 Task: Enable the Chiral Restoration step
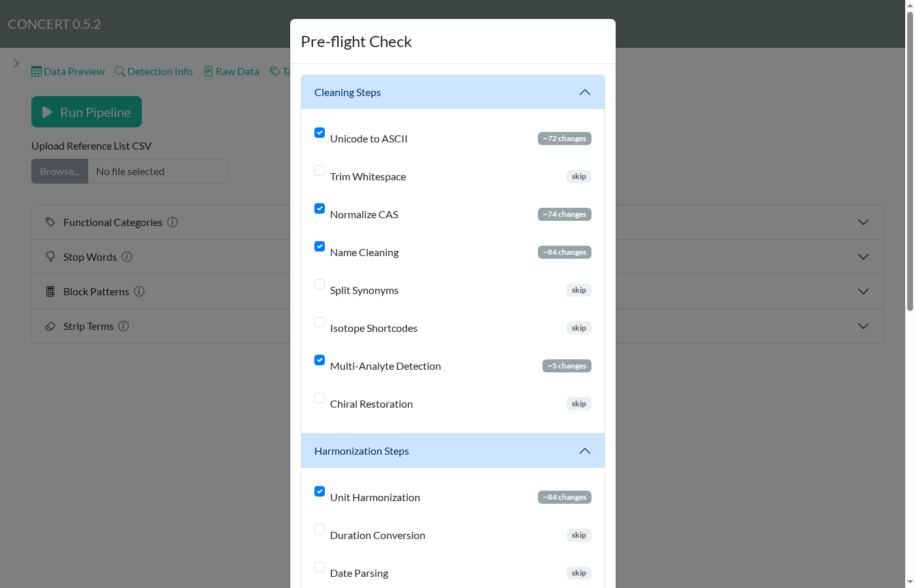pos(320,398)
